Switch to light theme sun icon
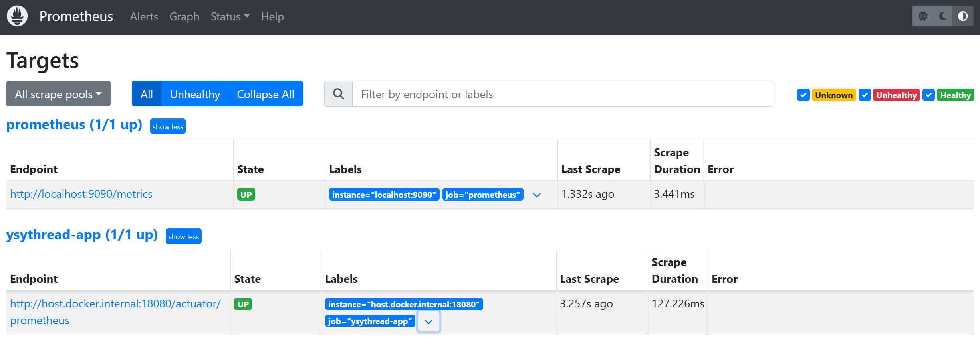Viewport: 980px width, 337px height. (x=922, y=16)
